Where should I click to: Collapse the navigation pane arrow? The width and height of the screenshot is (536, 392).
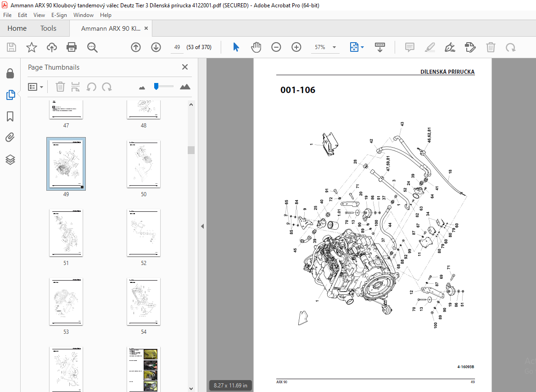[x=202, y=226]
